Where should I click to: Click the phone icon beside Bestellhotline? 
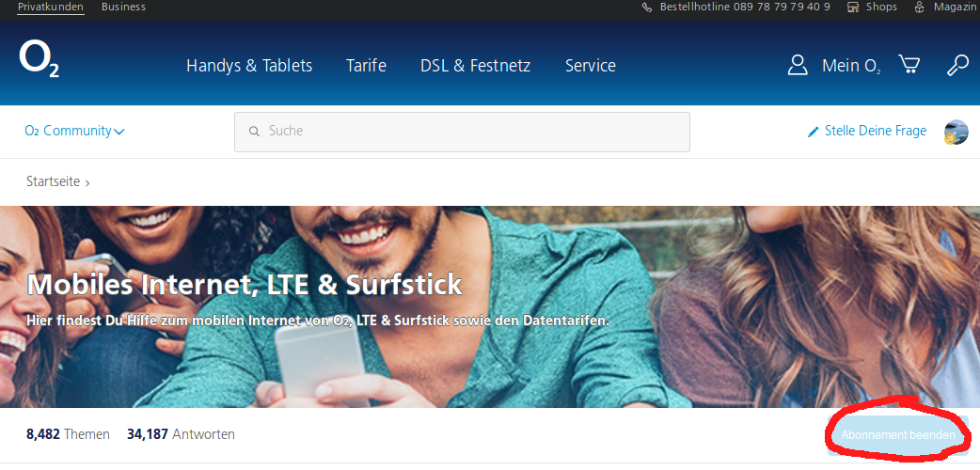647,7
